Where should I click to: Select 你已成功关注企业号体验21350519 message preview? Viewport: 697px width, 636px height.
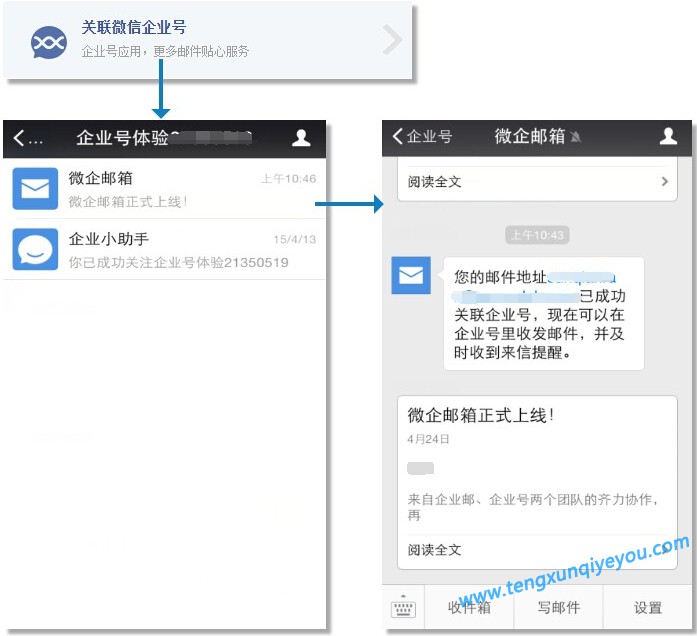tap(179, 262)
